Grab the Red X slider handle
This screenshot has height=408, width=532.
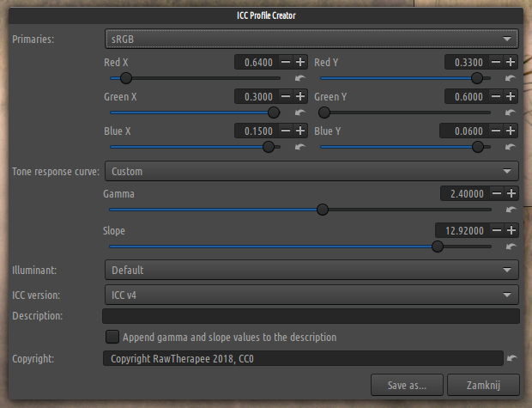(126, 78)
